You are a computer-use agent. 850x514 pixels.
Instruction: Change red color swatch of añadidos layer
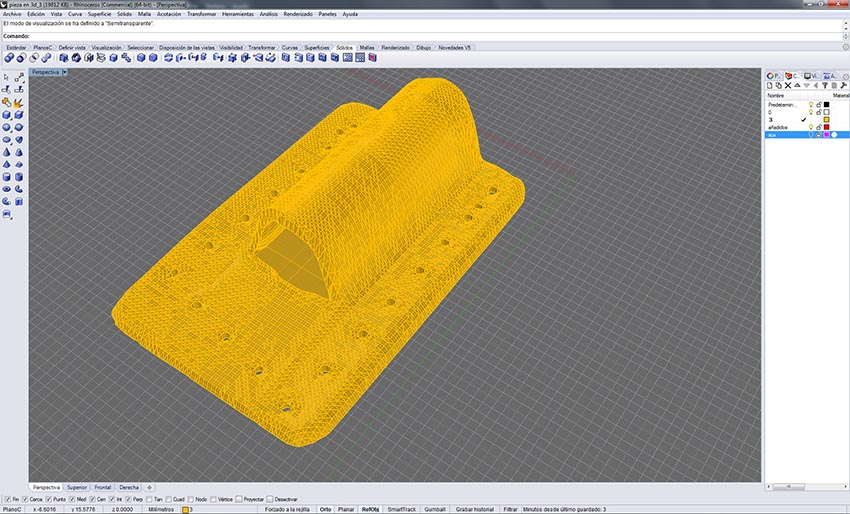click(826, 127)
